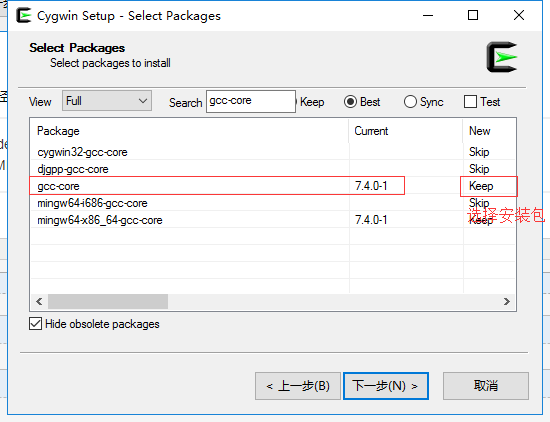Image resolution: width=550 pixels, height=422 pixels.
Task: Click Skip action for cygwin32-gcc-core
Action: 479,152
